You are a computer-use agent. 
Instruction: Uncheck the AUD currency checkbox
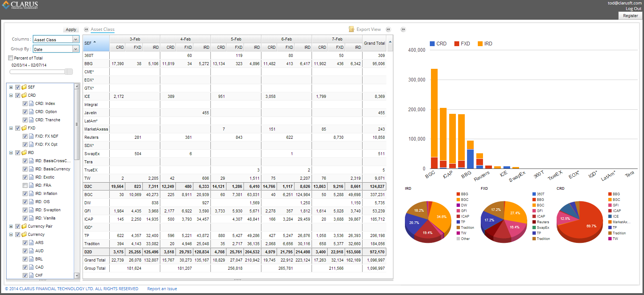[x=25, y=251]
